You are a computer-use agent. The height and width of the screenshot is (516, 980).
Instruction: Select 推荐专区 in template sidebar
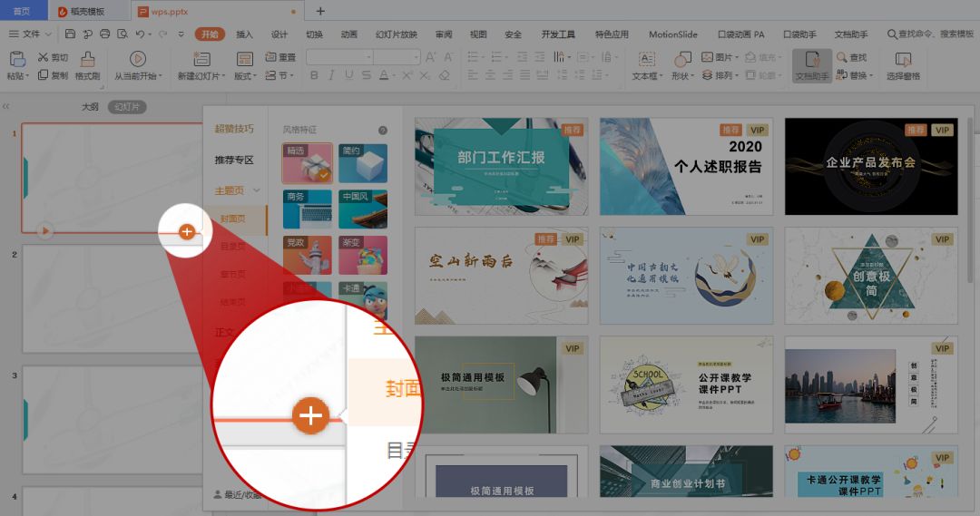tap(234, 160)
